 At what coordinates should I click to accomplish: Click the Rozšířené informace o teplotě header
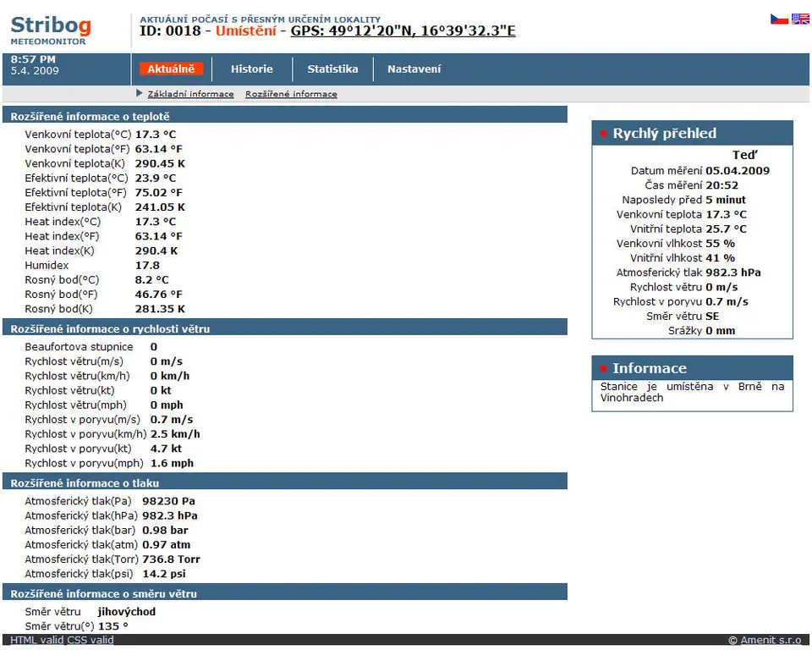pos(90,116)
